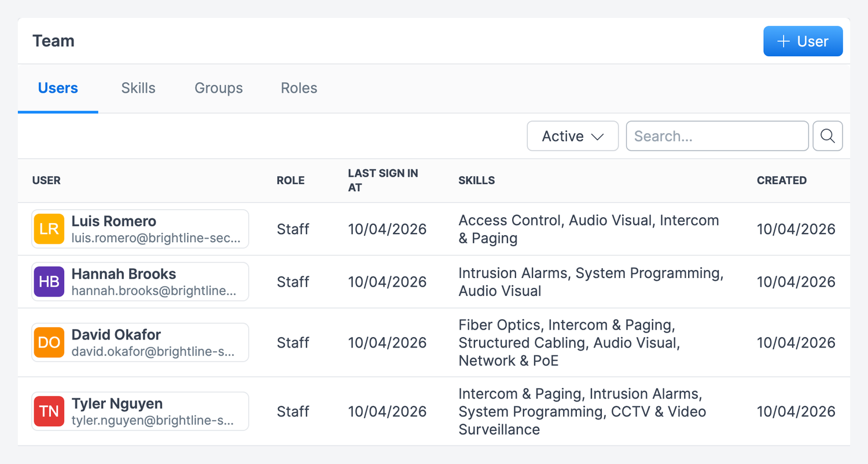Click the magnifier search button
The height and width of the screenshot is (464, 868).
tap(827, 136)
